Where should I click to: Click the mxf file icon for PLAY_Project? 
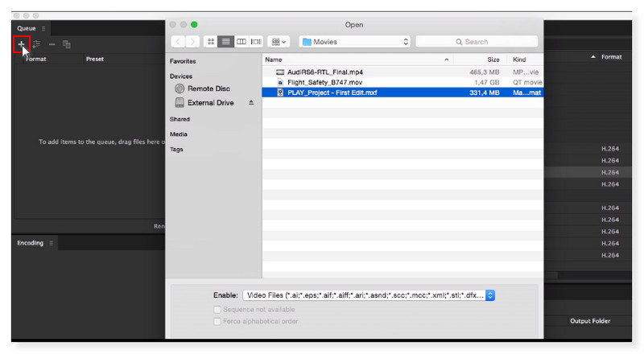point(280,93)
